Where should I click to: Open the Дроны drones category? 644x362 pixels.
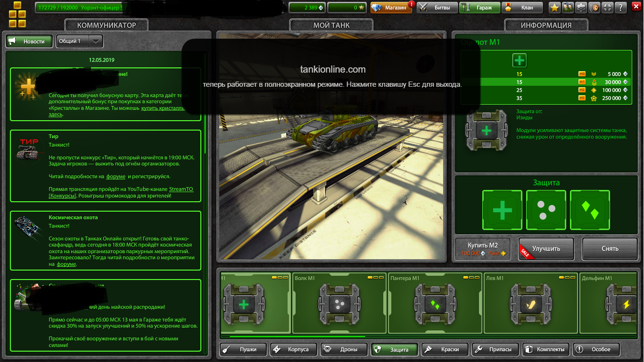(344, 349)
